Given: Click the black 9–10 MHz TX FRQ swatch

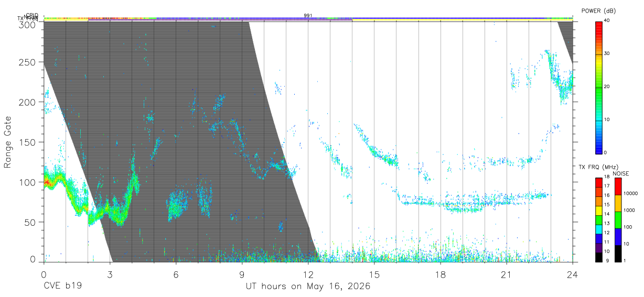Looking at the screenshot, I should [x=599, y=256].
